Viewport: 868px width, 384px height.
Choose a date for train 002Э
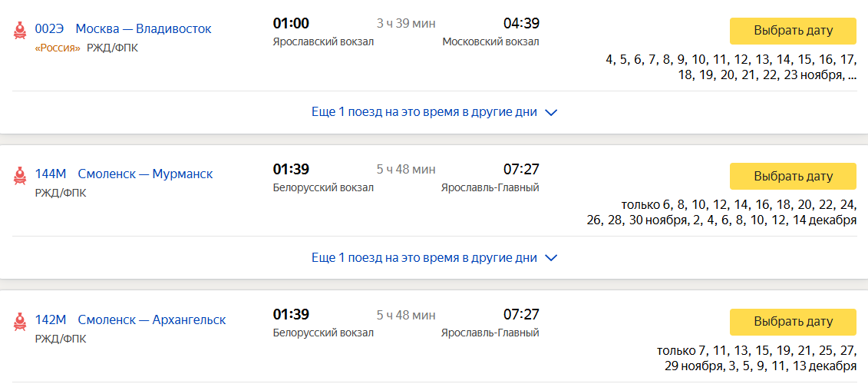click(793, 31)
